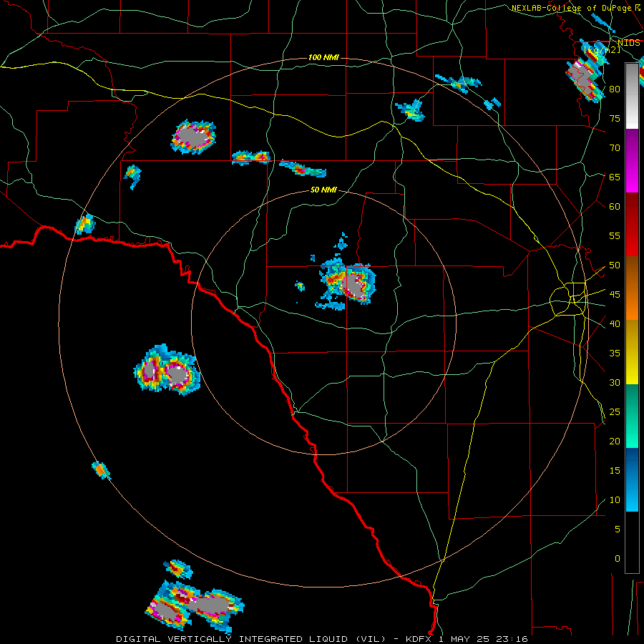Pick the gray-white top segment of color bar
The height and width of the screenshot is (644, 644).
632,96
